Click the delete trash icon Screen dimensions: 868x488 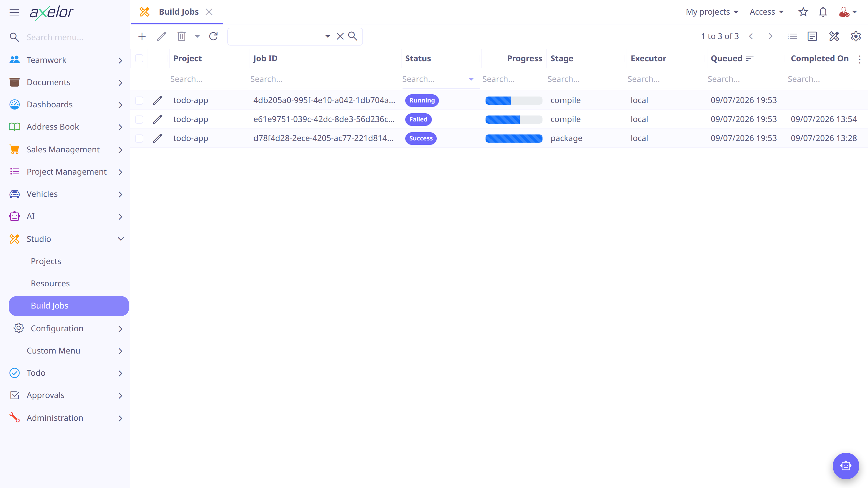tap(182, 36)
